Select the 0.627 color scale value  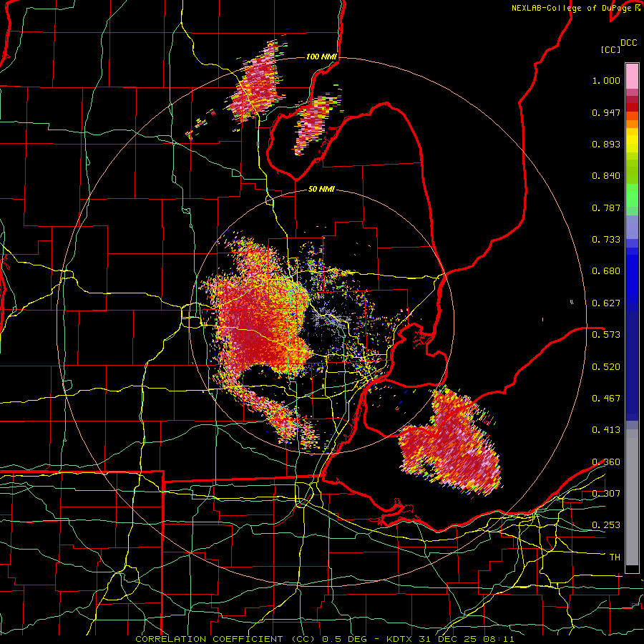606,303
